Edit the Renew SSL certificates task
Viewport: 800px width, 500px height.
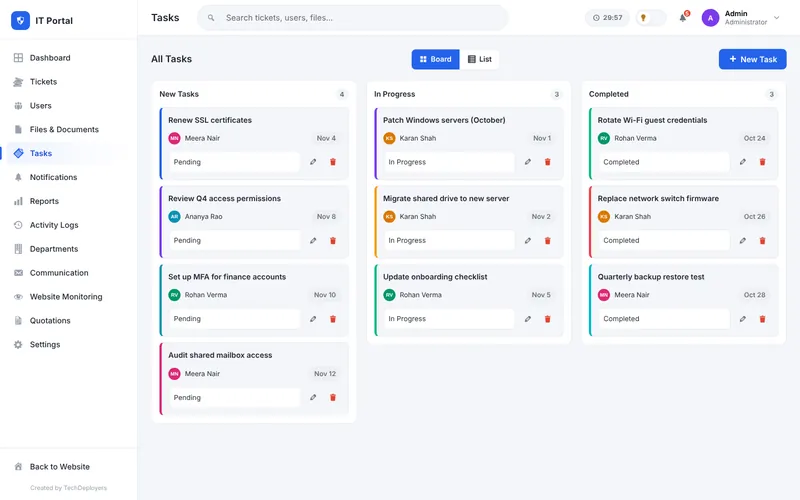tap(313, 162)
